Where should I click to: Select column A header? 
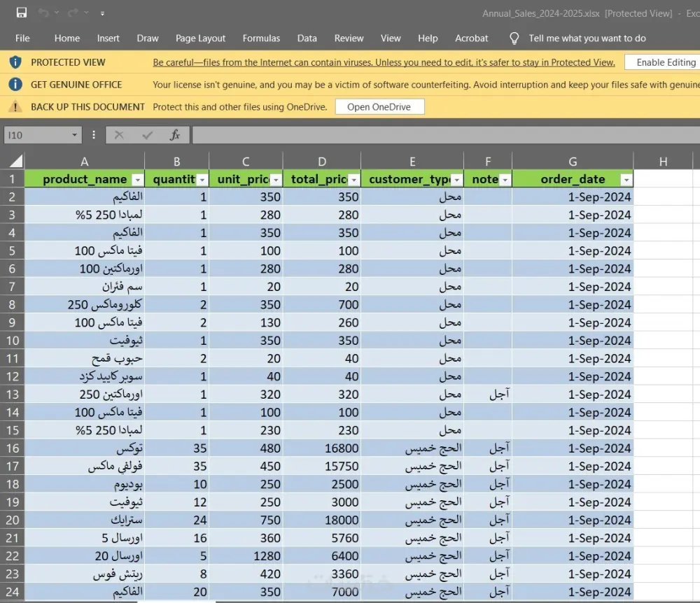85,162
